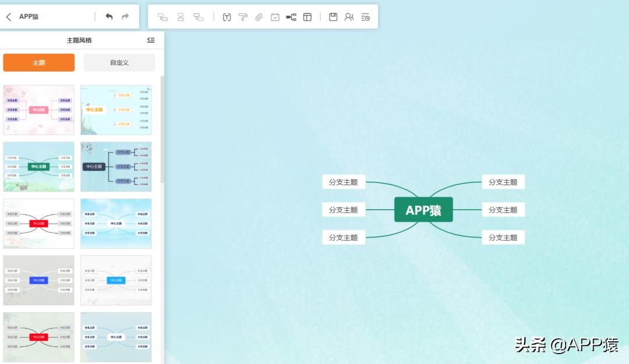Open the mind map structure icon
This screenshot has height=364, width=629.
(x=291, y=17)
